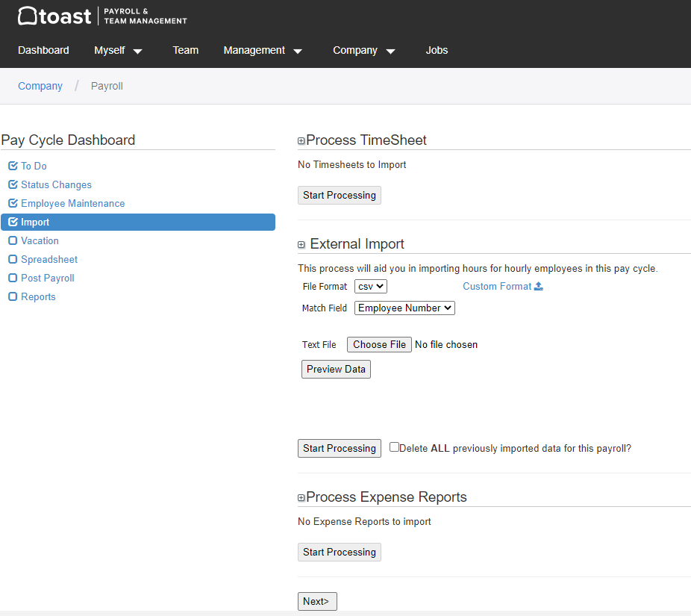The width and height of the screenshot is (691, 616).
Task: Click the Preview Data button
Action: (336, 369)
